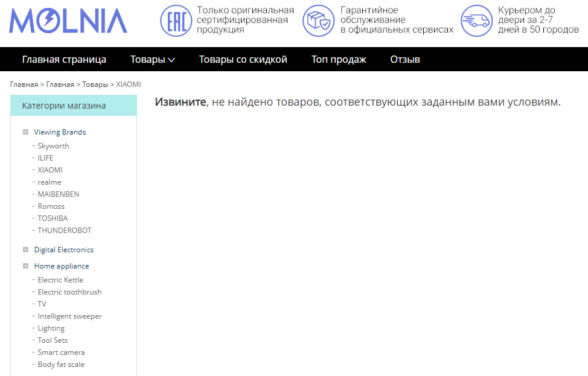Click the Категории магазина header
588x376 pixels.
click(64, 106)
